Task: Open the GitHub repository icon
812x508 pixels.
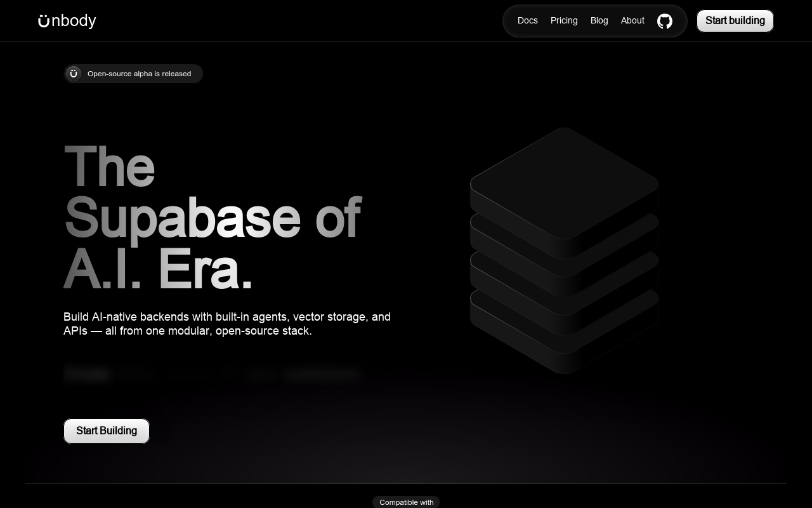Action: tap(664, 21)
